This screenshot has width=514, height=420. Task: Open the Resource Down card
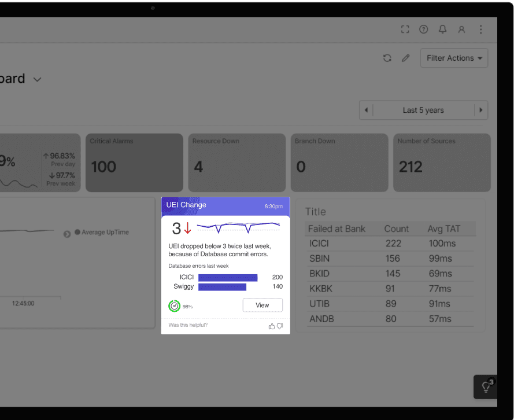(237, 163)
